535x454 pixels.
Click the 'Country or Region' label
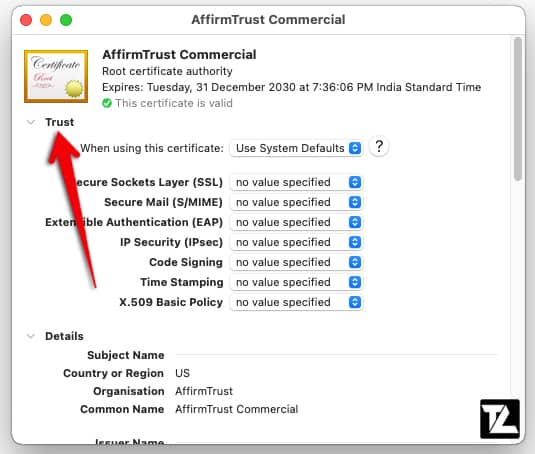pos(113,374)
